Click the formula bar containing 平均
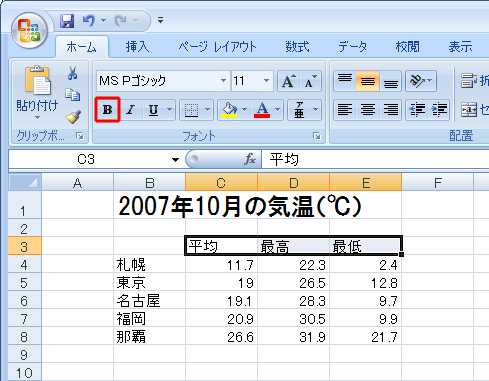Viewport: 489px width, 381px height. (x=375, y=160)
